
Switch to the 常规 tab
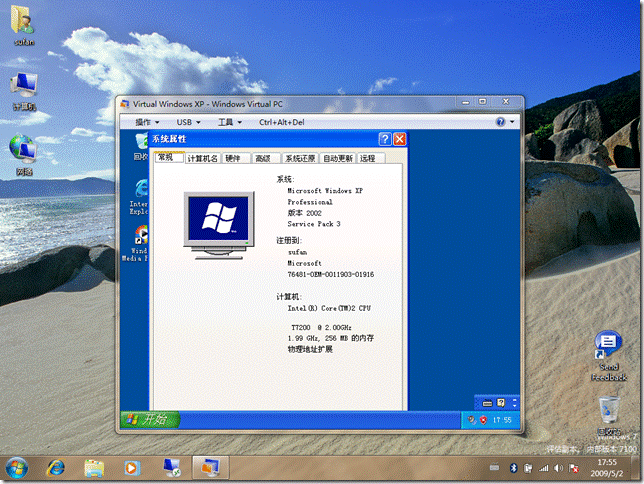(169, 157)
